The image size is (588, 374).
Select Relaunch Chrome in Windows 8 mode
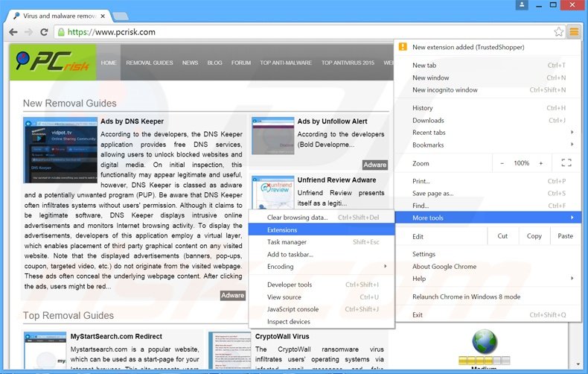pos(488,297)
